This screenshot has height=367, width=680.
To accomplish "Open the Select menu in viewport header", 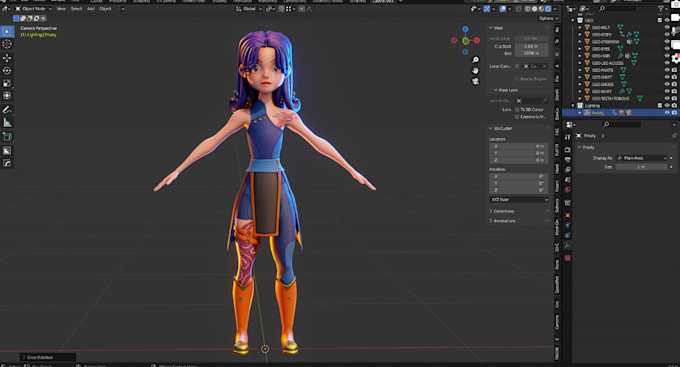I will [76, 9].
